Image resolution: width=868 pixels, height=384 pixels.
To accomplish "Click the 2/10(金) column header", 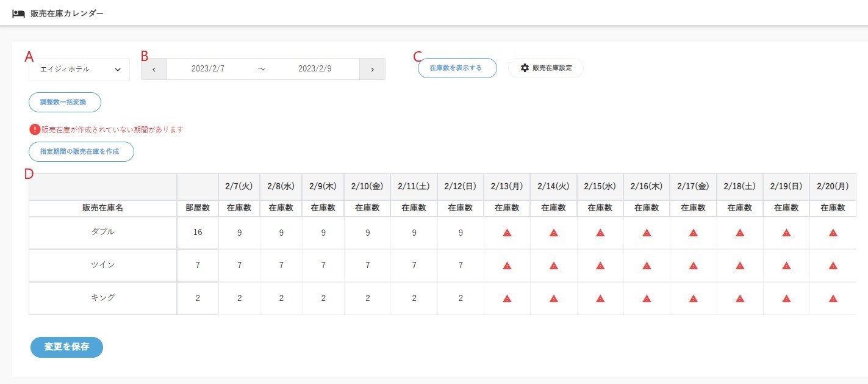I will [367, 186].
